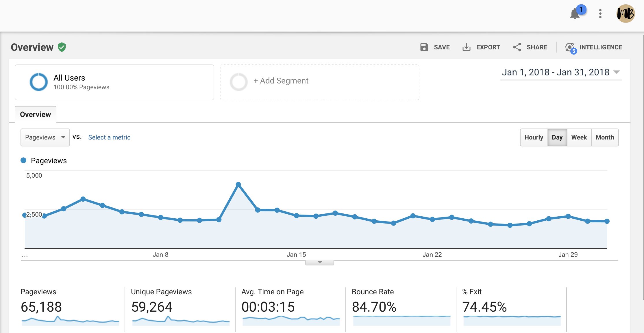This screenshot has height=333, width=644.
Task: Open the date range picker
Action: click(560, 72)
